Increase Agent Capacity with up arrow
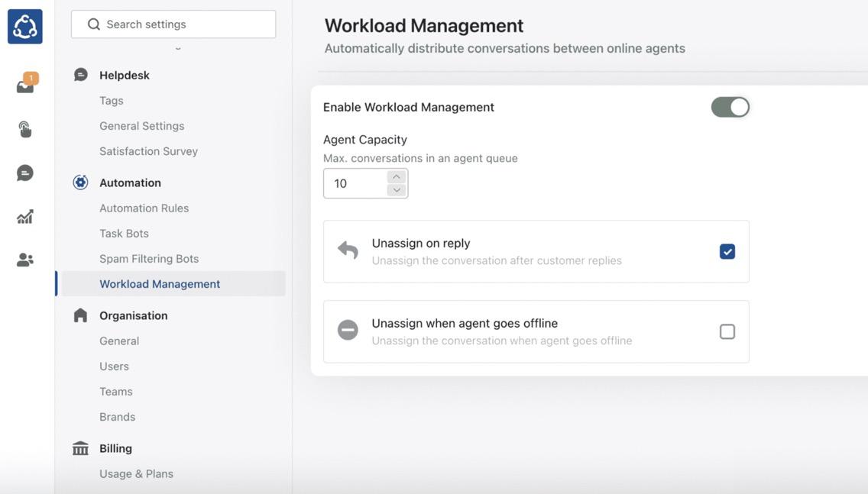This screenshot has width=868, height=494. pyautogui.click(x=396, y=177)
